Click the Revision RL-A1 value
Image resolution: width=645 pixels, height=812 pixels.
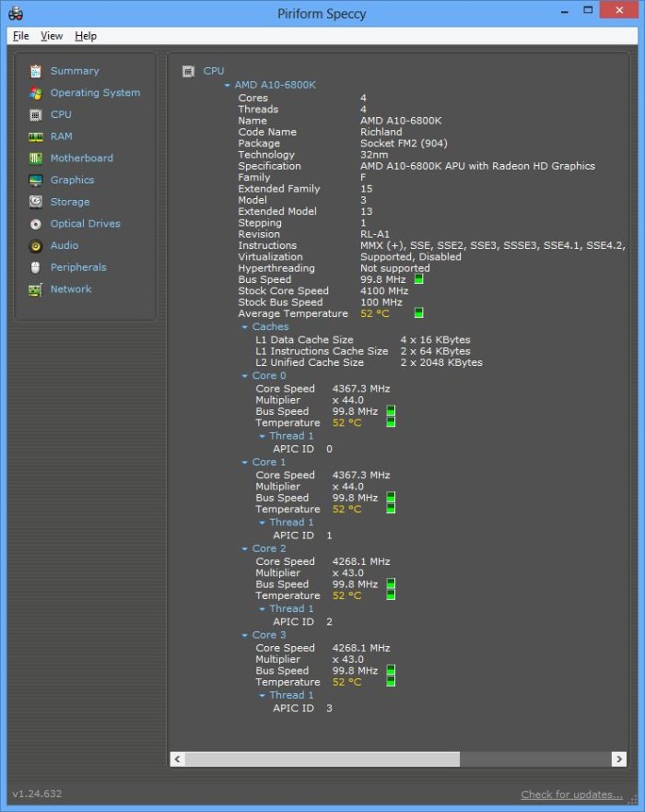(375, 234)
